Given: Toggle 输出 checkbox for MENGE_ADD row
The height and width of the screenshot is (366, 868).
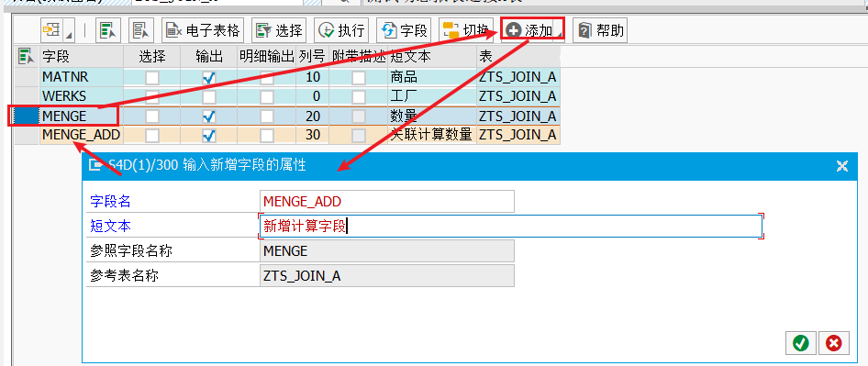Looking at the screenshot, I should pyautogui.click(x=208, y=135).
